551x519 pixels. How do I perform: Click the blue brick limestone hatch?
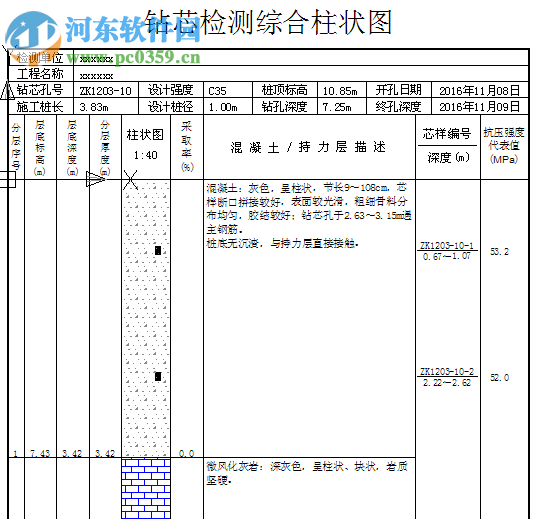tap(146, 488)
